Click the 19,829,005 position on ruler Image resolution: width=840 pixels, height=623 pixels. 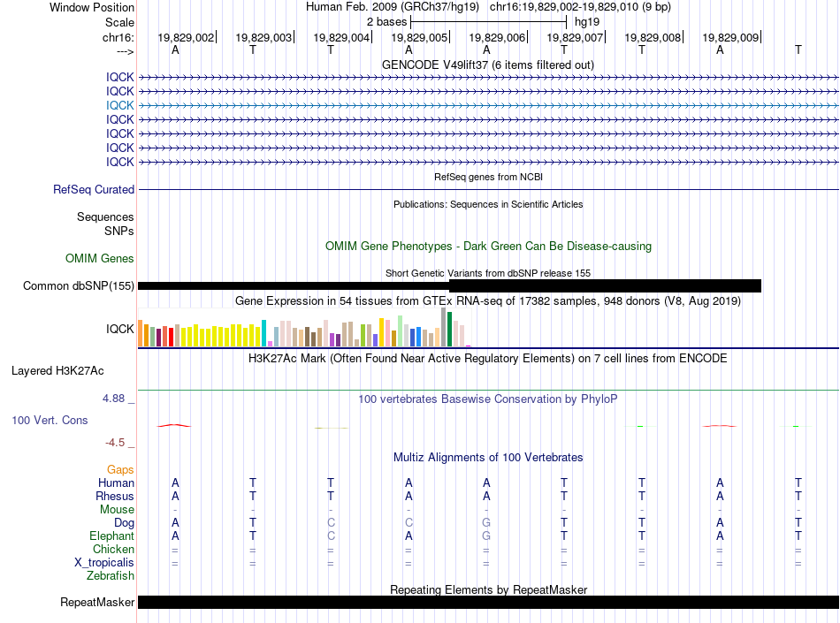tap(419, 37)
